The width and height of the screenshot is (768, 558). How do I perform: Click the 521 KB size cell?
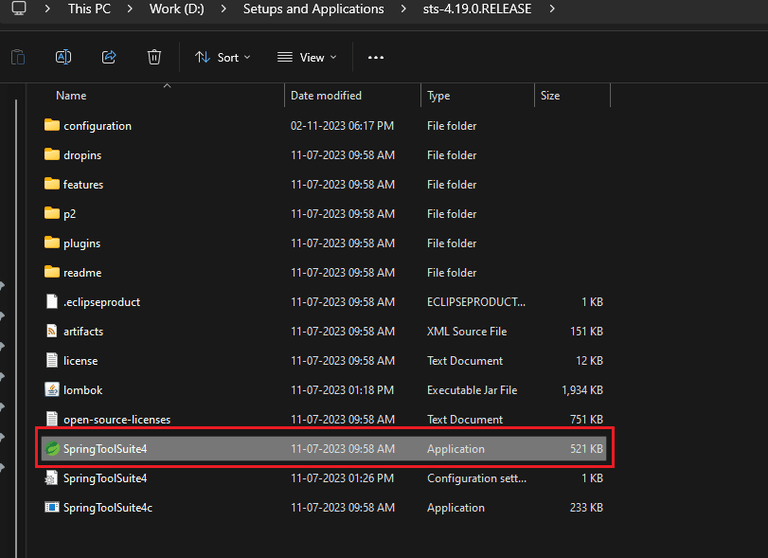(586, 449)
